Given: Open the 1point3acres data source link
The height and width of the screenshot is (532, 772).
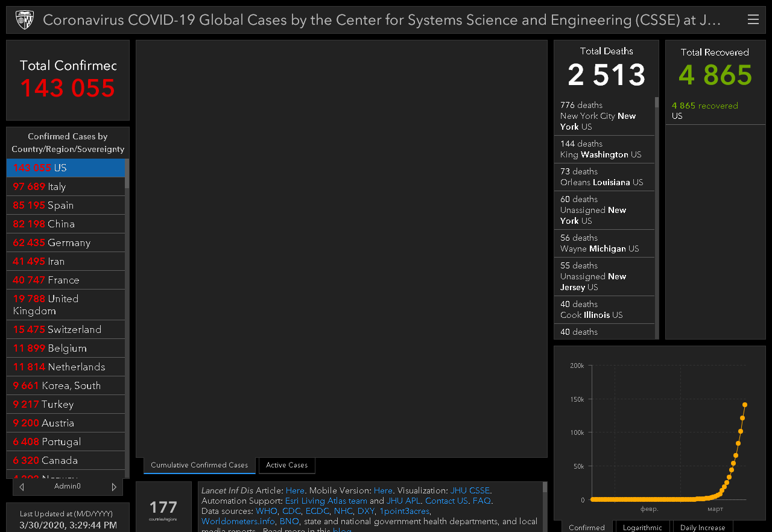Looking at the screenshot, I should (x=404, y=511).
